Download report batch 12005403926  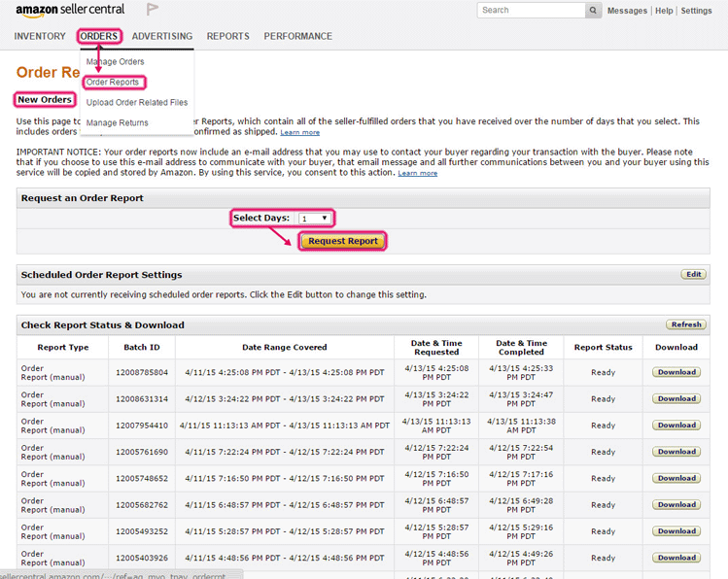pos(676,558)
